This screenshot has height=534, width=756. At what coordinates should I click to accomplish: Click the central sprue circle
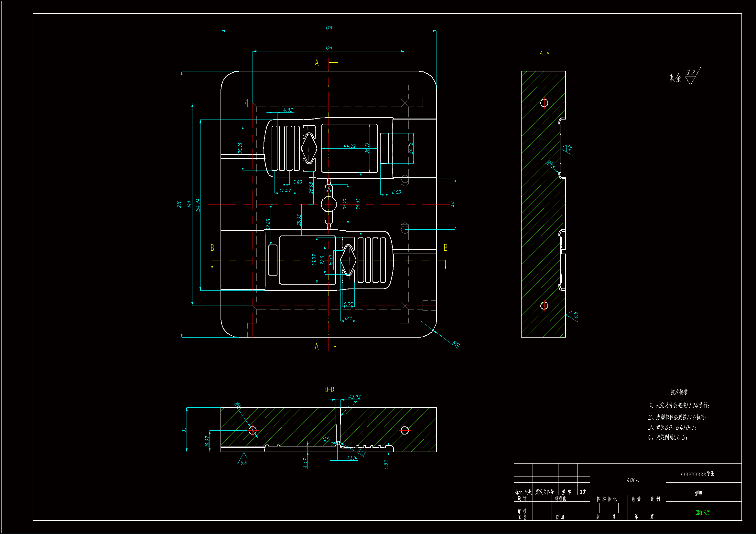click(x=329, y=204)
